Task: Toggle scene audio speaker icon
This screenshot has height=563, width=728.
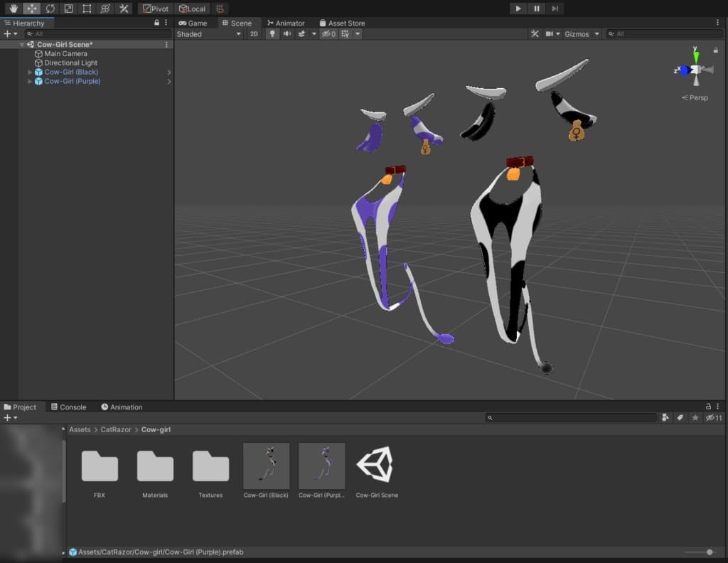Action: click(x=287, y=34)
